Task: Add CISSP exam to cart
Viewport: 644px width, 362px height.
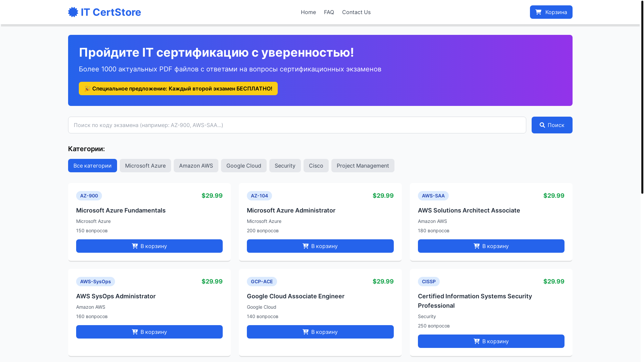Action: (491, 341)
